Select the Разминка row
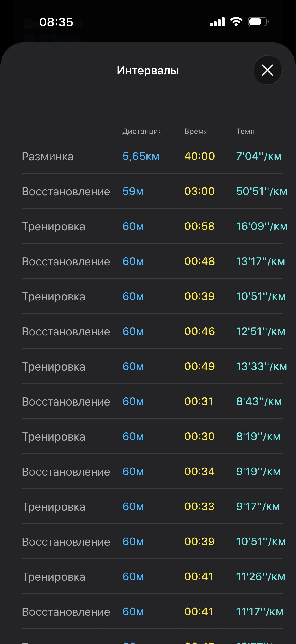 tap(152, 156)
